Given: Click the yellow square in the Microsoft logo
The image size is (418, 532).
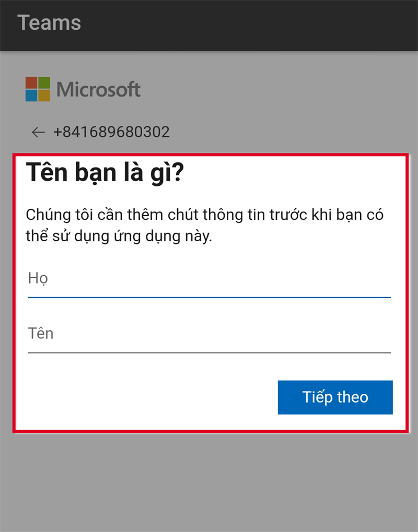Looking at the screenshot, I should click(x=44, y=96).
